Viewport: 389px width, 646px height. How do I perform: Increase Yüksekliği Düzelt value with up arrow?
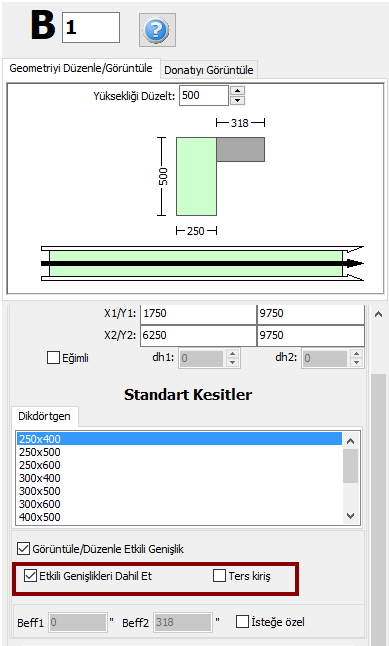[237, 91]
